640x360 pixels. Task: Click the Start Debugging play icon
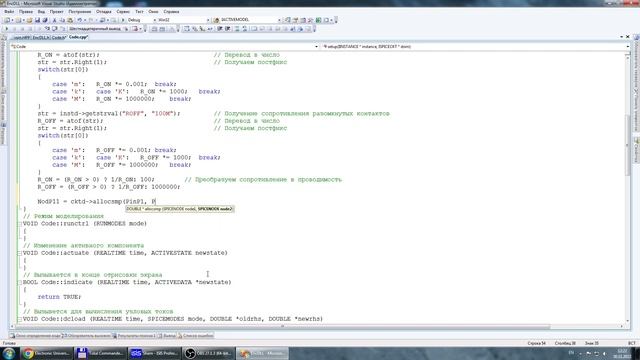123,20
